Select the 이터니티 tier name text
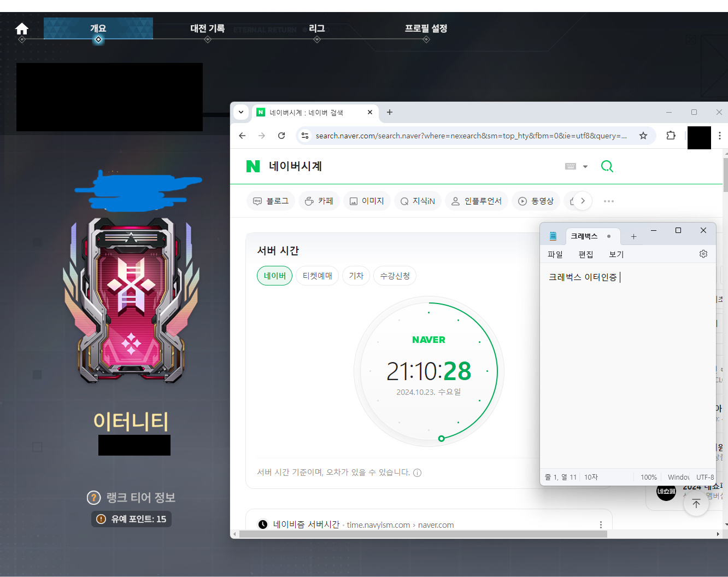The width and height of the screenshot is (728, 577). tap(131, 421)
